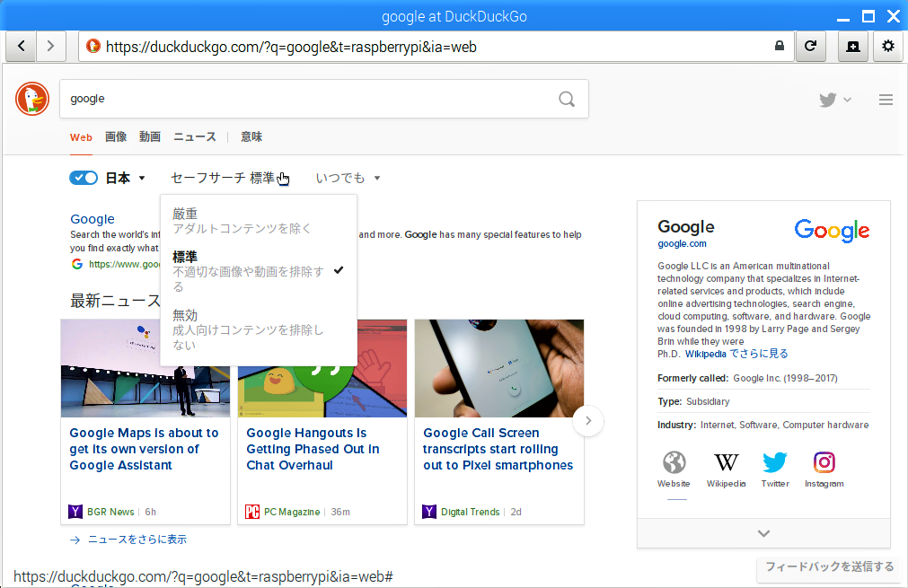Screen dimensions: 908x588
Task: Open the Instagram icon in info panel
Action: (x=824, y=462)
